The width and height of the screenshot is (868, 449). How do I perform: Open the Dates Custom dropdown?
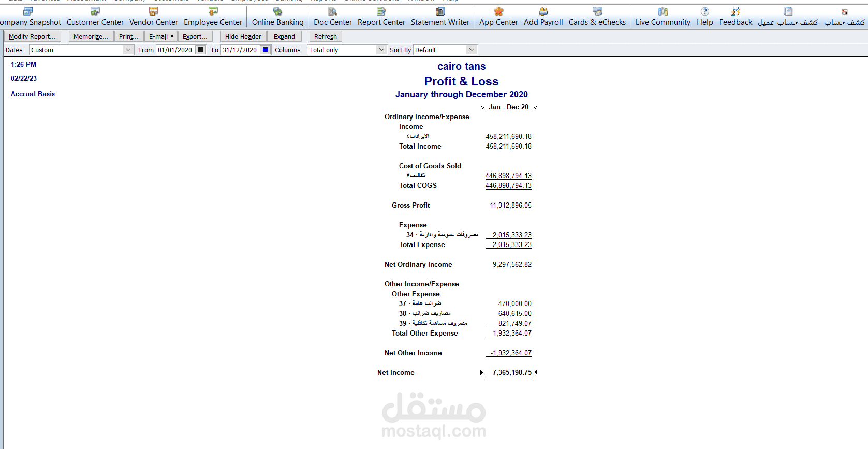pyautogui.click(x=81, y=50)
